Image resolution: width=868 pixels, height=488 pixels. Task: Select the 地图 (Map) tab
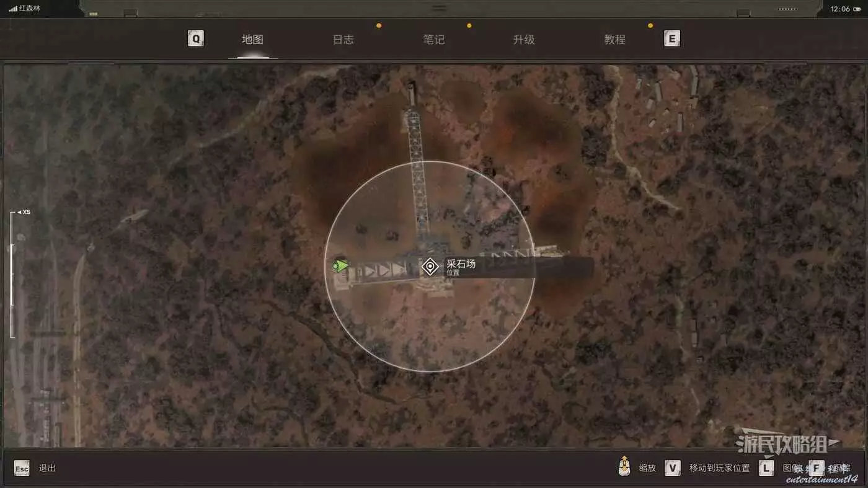pyautogui.click(x=252, y=40)
